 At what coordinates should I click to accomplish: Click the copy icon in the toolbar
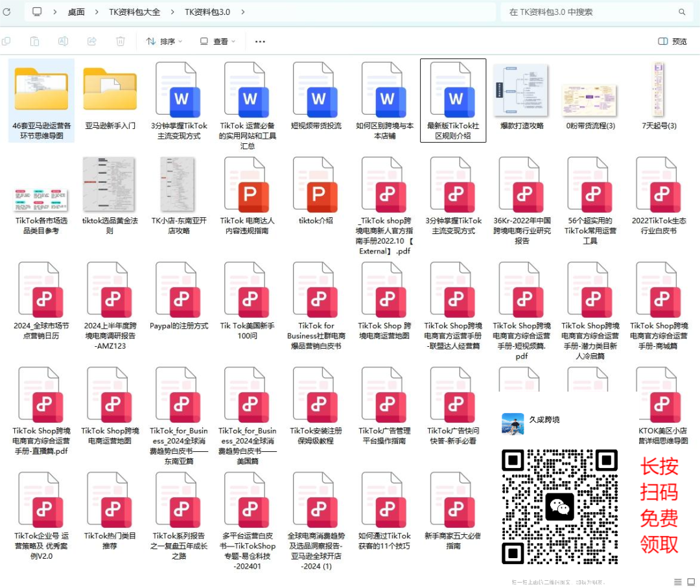click(6, 41)
